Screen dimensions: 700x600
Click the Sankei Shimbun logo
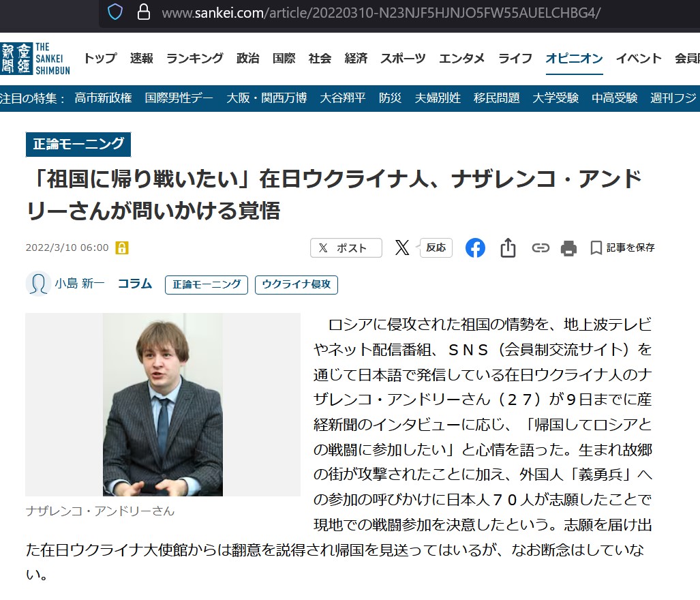tap(35, 59)
